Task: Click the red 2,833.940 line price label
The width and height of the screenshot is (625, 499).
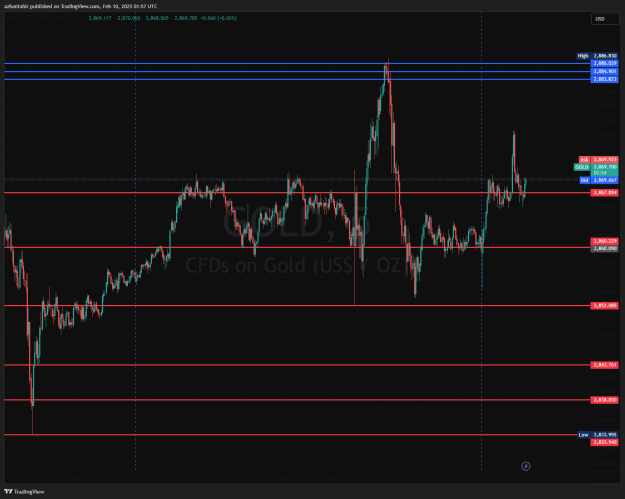Action: pyautogui.click(x=605, y=442)
